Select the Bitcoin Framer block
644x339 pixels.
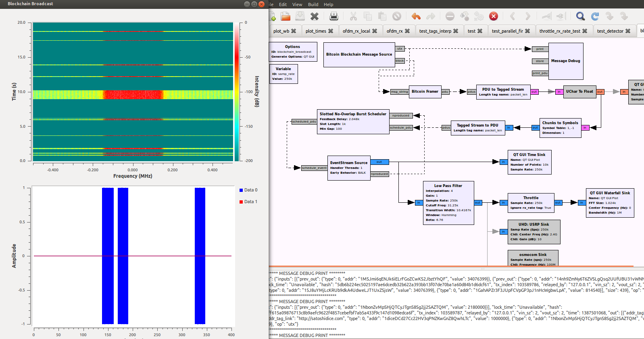[425, 92]
